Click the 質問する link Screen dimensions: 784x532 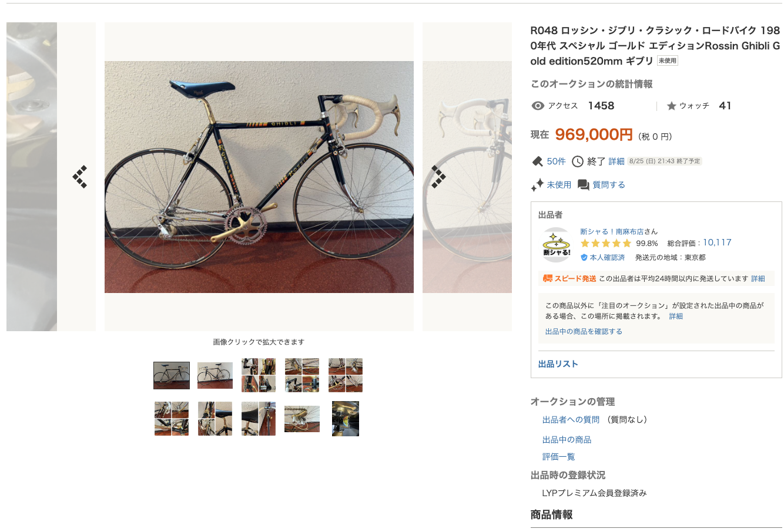609,185
